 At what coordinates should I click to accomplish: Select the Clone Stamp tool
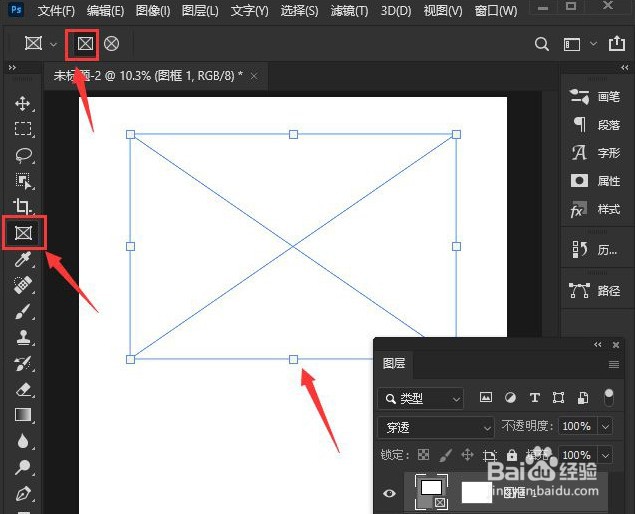coord(23,337)
